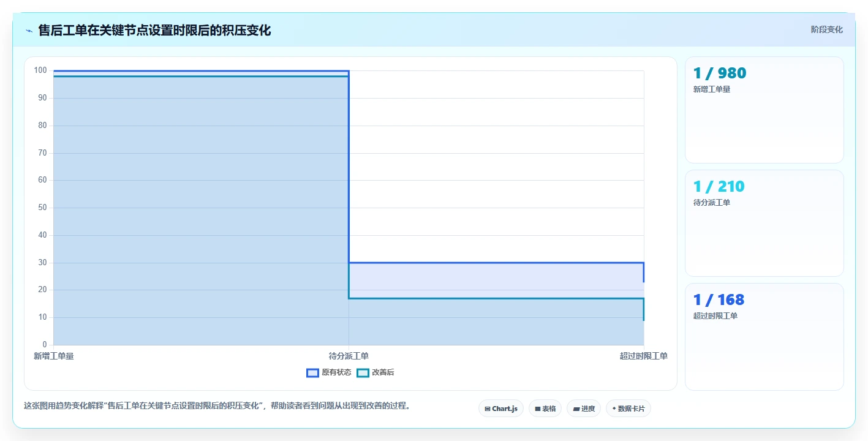This screenshot has width=868, height=441.
Task: Click the 1 / 980 value text
Action: pos(720,73)
